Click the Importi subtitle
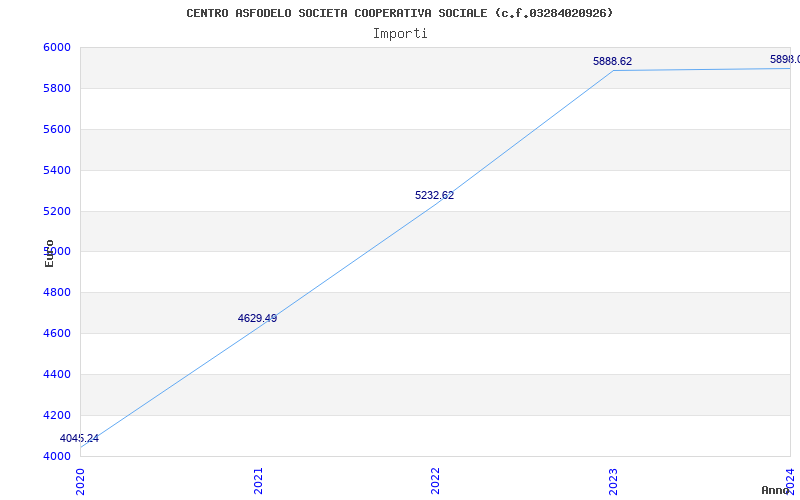The width and height of the screenshot is (800, 500). tap(400, 34)
